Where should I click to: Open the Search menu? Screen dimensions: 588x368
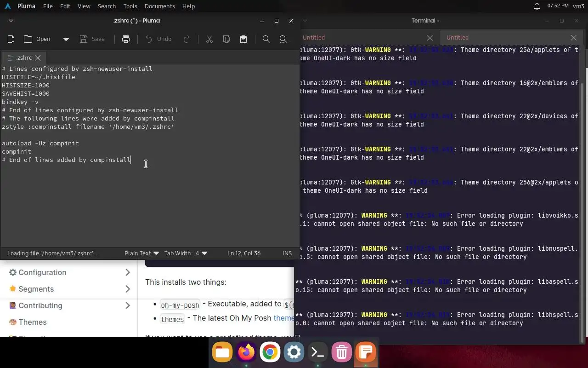coord(107,6)
